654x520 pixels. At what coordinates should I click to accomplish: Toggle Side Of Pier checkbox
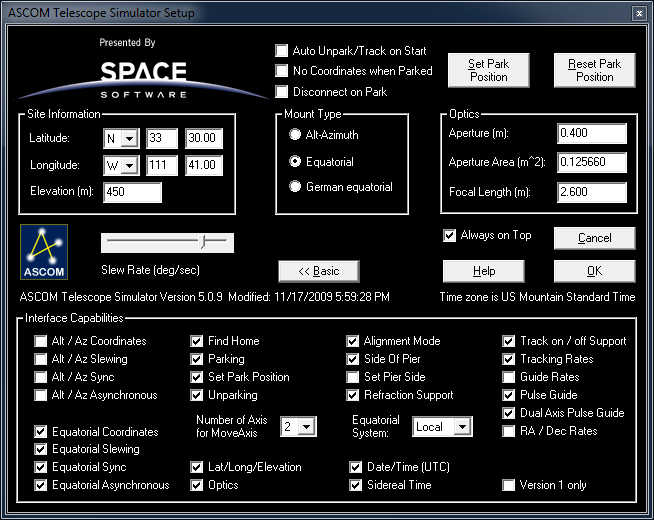point(352,359)
